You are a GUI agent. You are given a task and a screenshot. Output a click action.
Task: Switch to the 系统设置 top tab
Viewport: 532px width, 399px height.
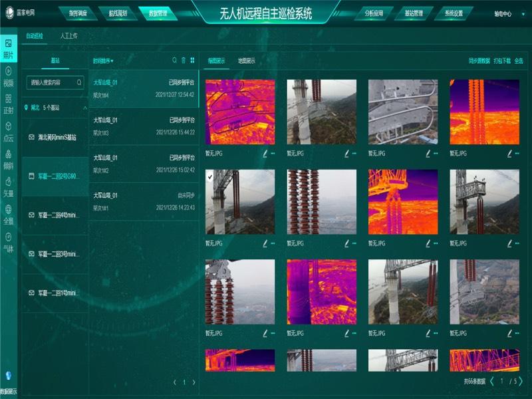coord(454,13)
